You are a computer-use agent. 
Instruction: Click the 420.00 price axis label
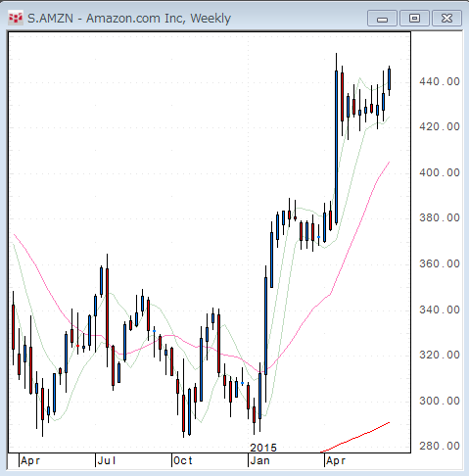[440, 126]
